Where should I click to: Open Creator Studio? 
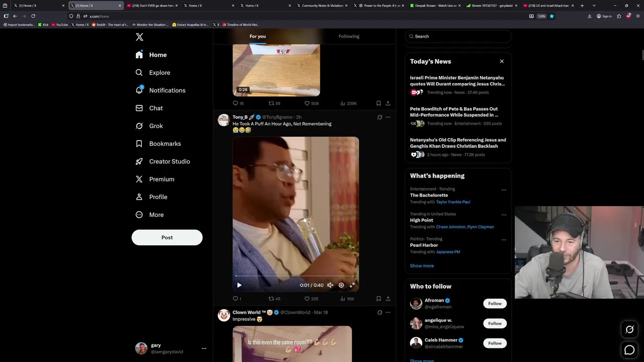(163, 161)
